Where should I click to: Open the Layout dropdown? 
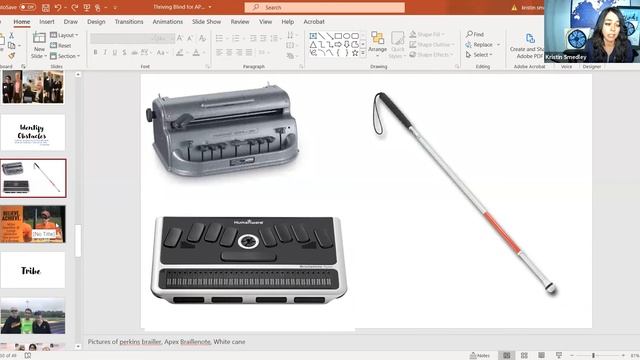pos(64,36)
